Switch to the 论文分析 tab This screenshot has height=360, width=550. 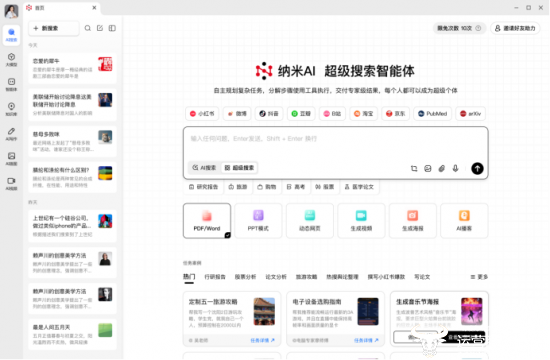(276, 277)
